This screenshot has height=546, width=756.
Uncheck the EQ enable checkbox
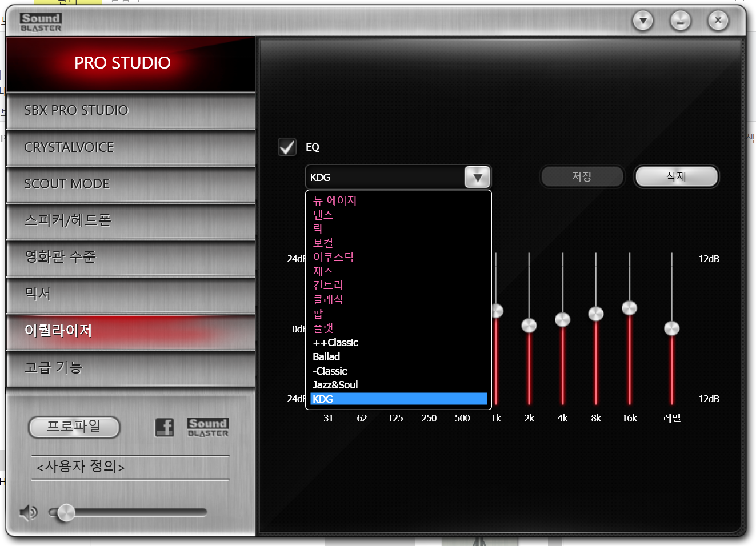(x=287, y=147)
